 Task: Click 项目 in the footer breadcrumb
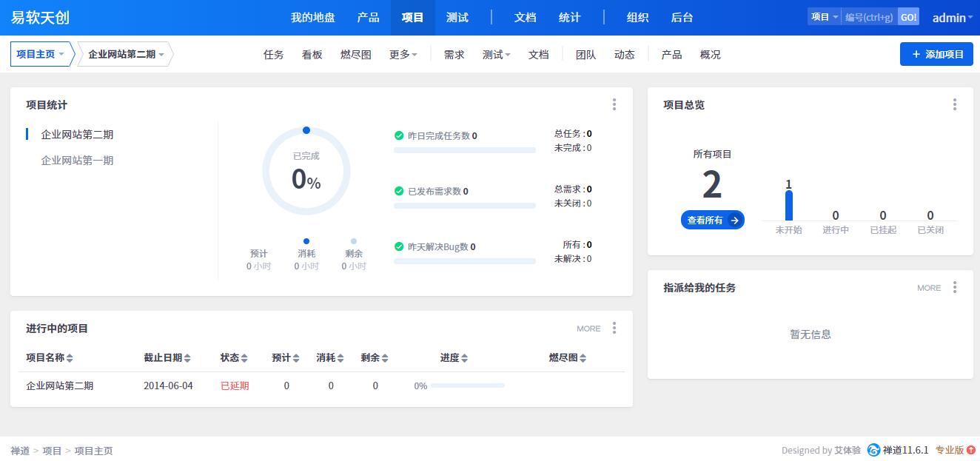click(53, 451)
